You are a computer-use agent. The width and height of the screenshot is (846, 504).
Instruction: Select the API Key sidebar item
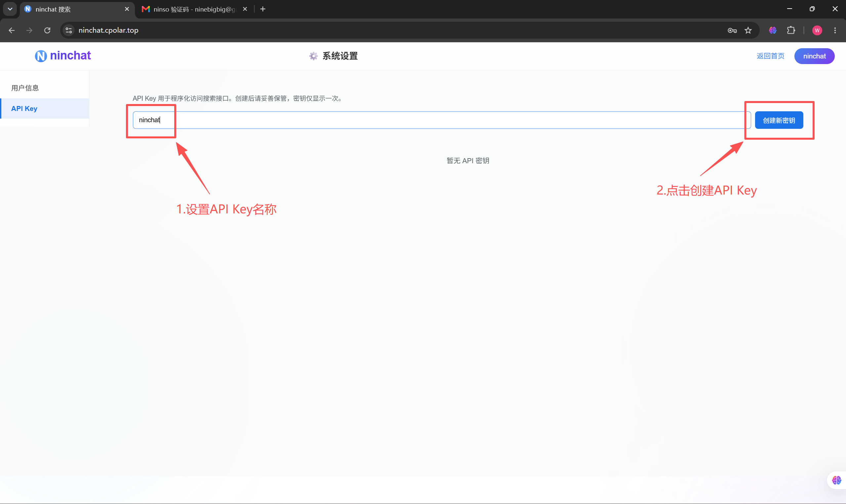coord(45,109)
